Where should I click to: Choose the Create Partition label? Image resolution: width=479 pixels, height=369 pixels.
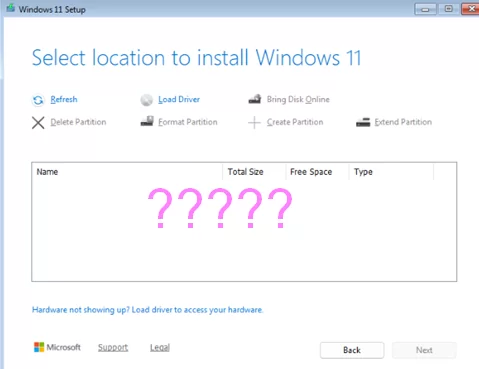tap(295, 122)
